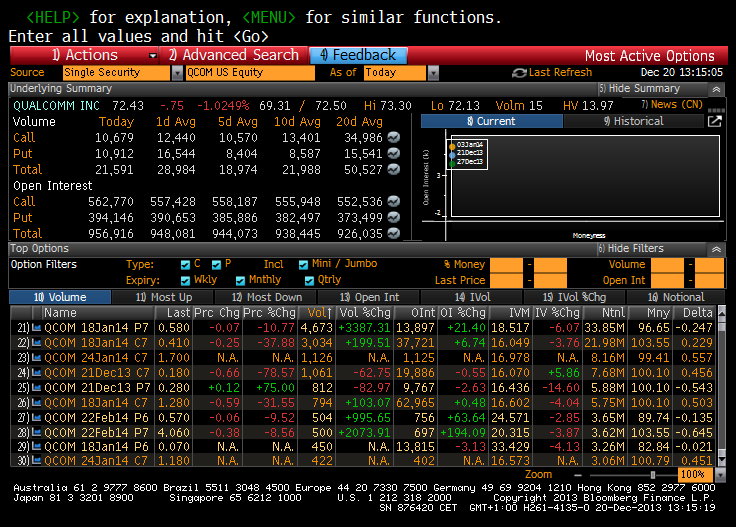Screen dimensions: 736x527
Task: Click the % Money minimum filter field
Action: point(506,265)
